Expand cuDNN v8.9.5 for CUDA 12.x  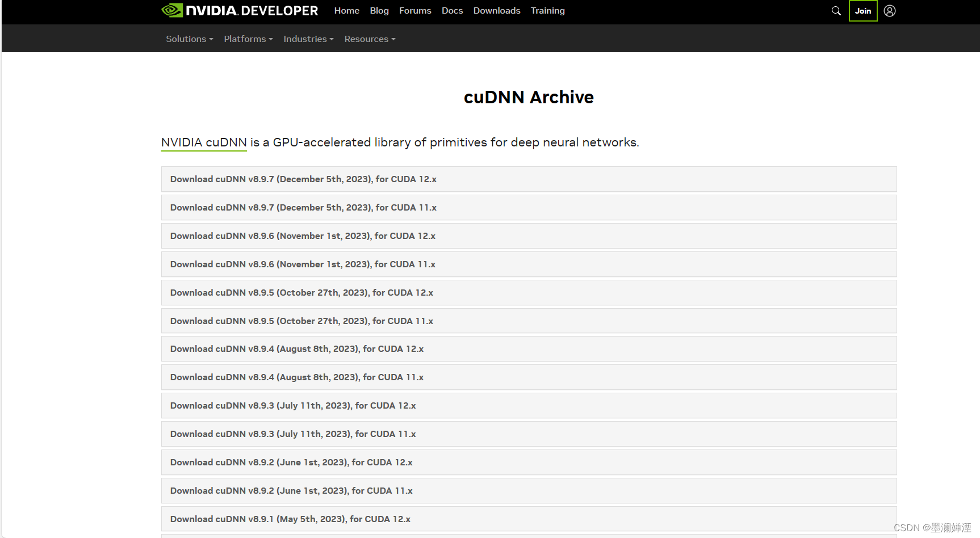(529, 293)
